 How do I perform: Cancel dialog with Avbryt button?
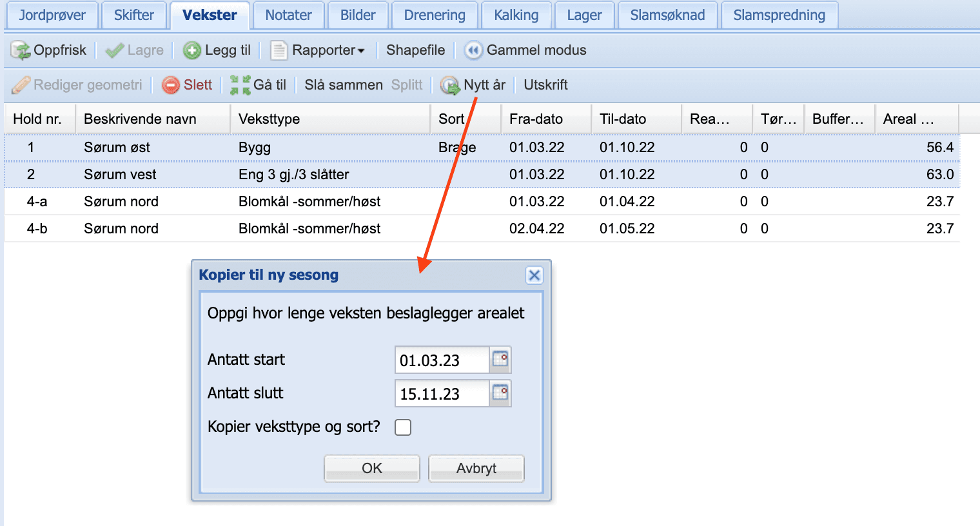(476, 469)
